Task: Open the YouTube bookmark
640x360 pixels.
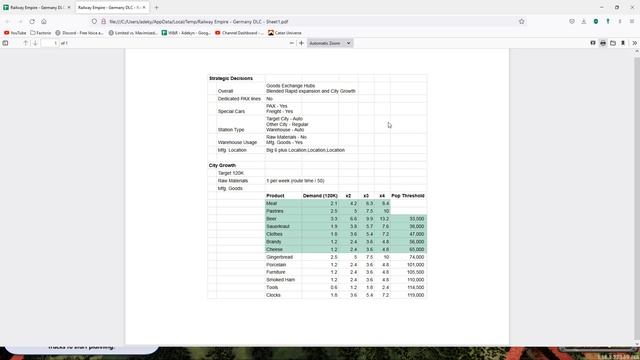Action: tap(15, 33)
